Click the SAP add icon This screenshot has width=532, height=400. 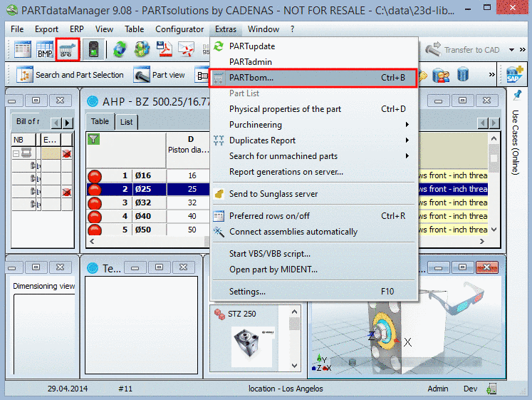(514, 74)
